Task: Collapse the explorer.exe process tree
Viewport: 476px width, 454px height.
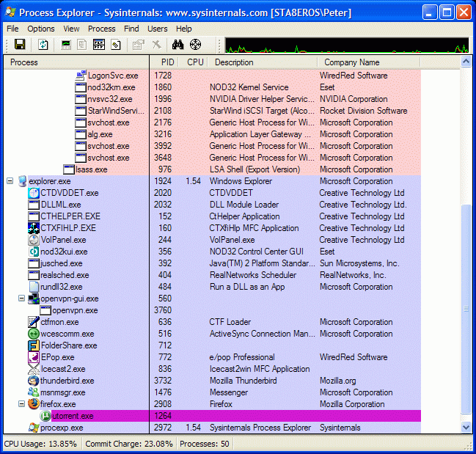Action: click(10, 181)
